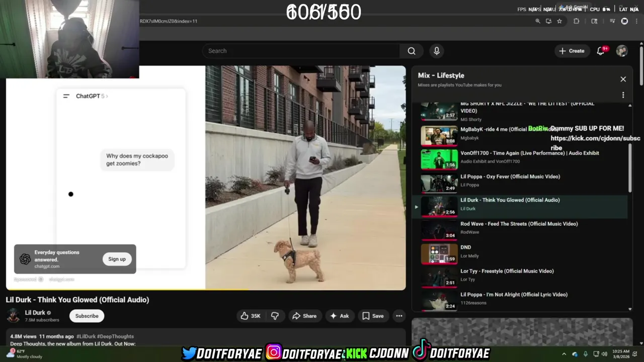This screenshot has height=362, width=644.
Task: Expand ChatGPT 5 model selector chevron
Action: [107, 96]
